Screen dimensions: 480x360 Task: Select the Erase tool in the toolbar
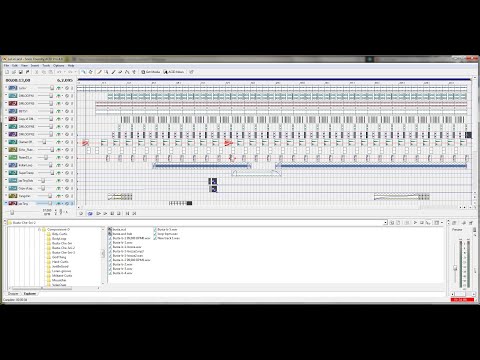pyautogui.click(x=120, y=72)
